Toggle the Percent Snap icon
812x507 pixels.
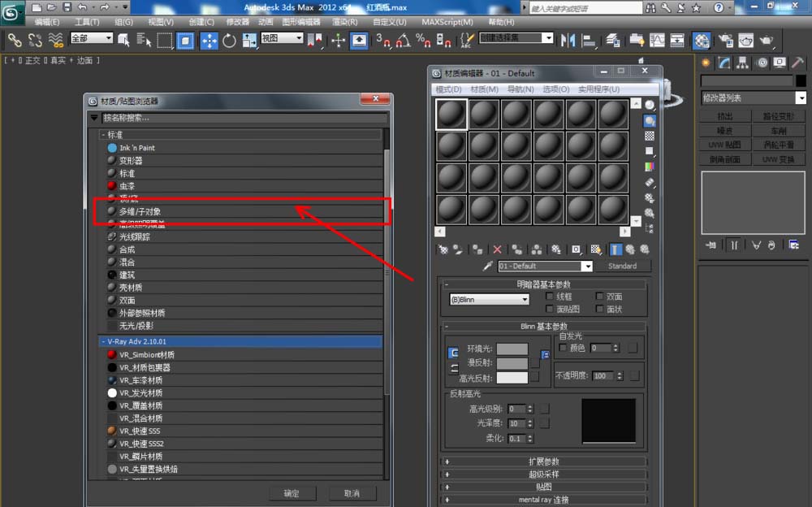tap(423, 41)
